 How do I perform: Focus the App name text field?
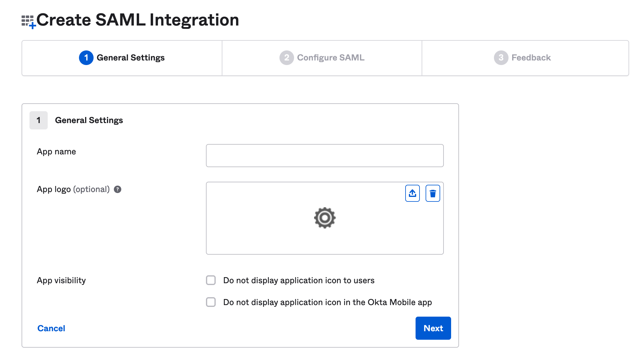coord(324,156)
